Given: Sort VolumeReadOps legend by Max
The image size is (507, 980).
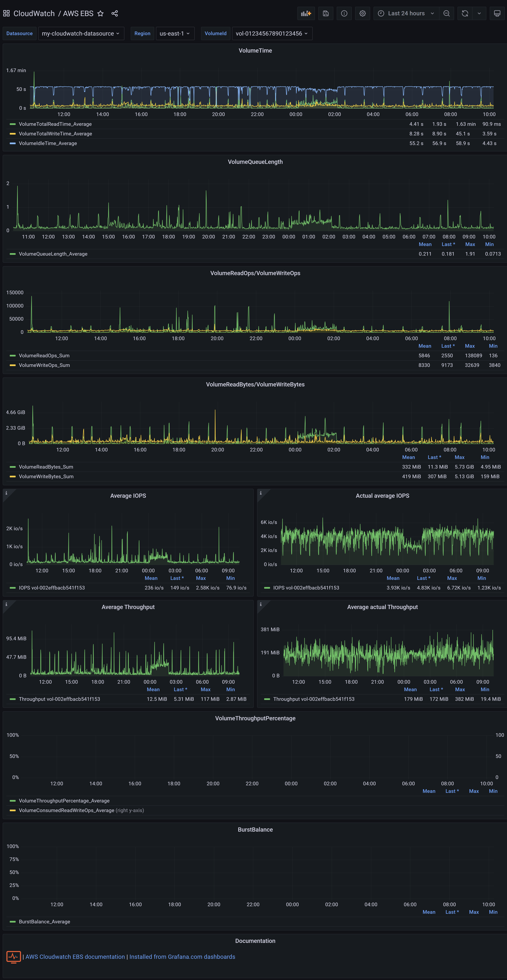Looking at the screenshot, I should [470, 346].
